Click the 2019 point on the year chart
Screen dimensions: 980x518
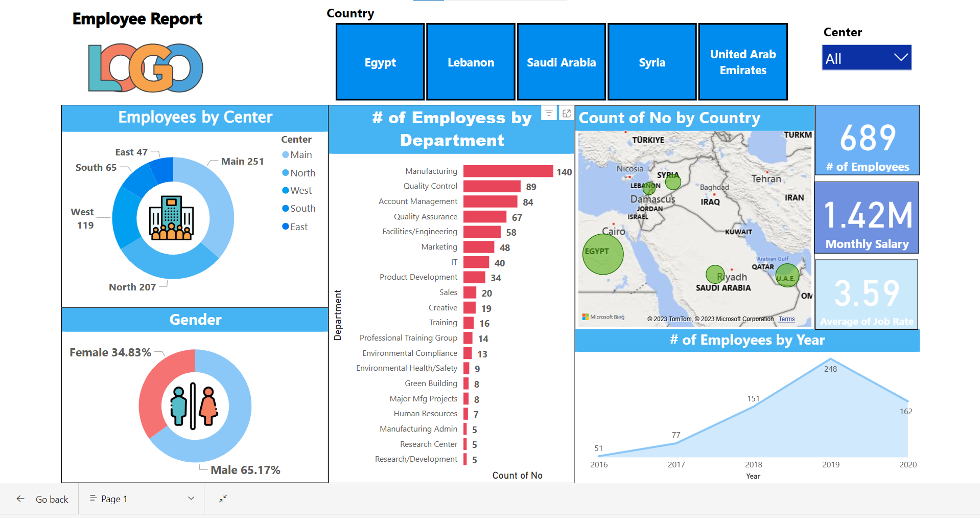click(830, 358)
